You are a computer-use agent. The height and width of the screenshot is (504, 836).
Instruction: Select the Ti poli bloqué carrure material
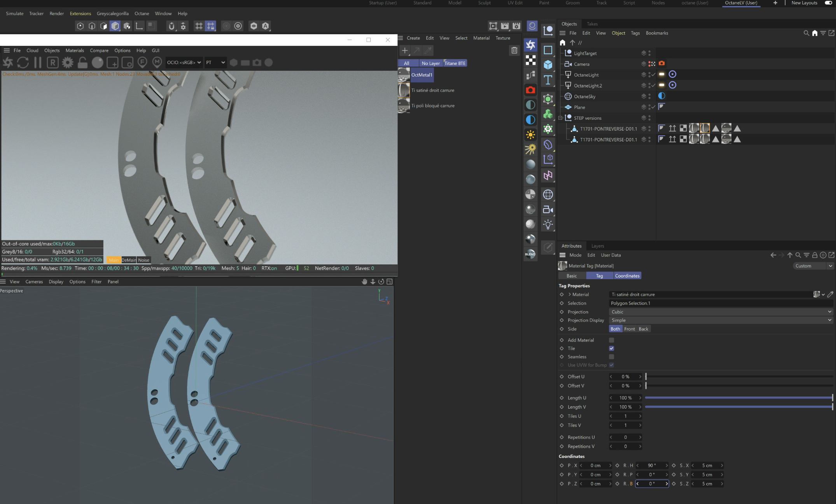[432, 106]
